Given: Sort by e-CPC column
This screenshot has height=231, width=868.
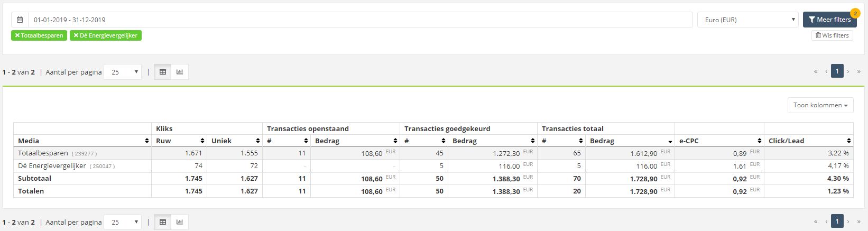Looking at the screenshot, I should coord(719,141).
